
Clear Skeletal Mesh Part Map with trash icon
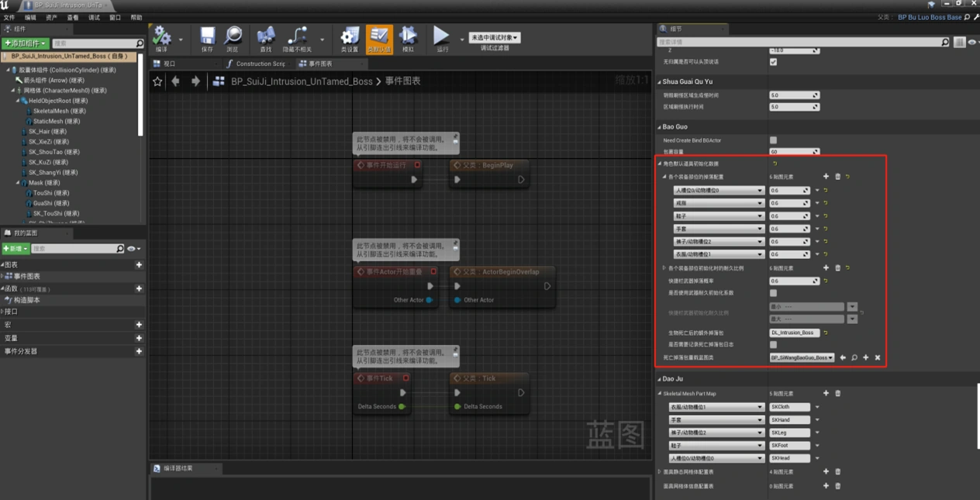[837, 394]
